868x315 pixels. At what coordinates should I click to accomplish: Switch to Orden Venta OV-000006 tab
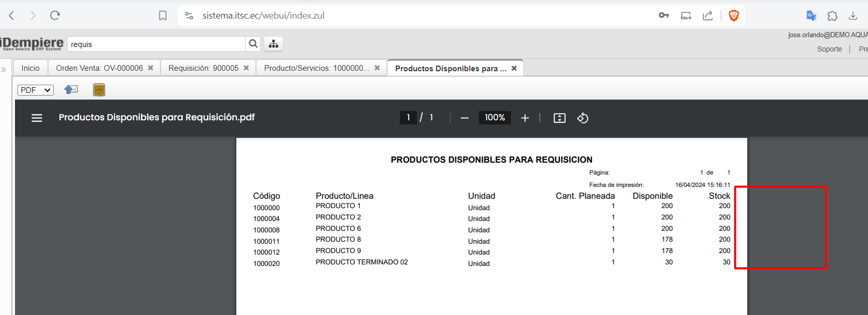point(99,68)
